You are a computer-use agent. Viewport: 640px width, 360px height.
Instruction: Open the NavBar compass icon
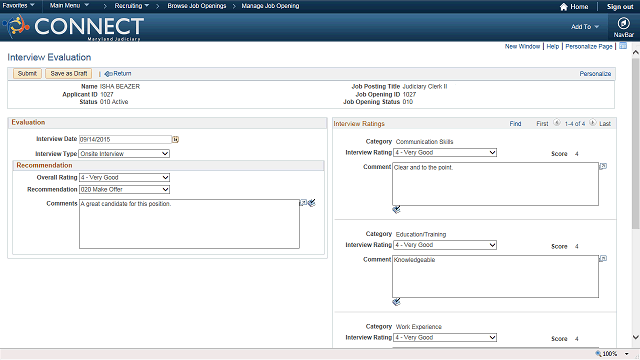pos(623,24)
